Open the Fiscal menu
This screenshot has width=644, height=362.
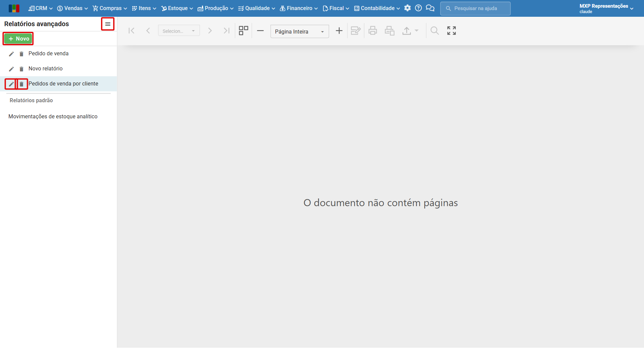(x=336, y=8)
